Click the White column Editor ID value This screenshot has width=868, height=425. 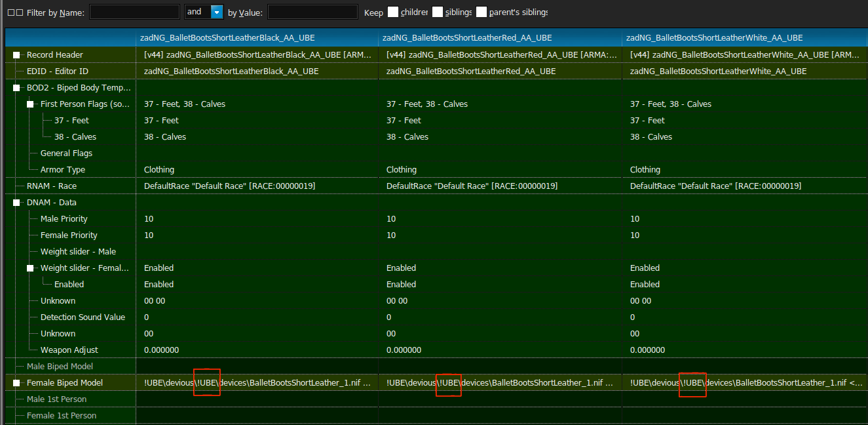tap(719, 71)
